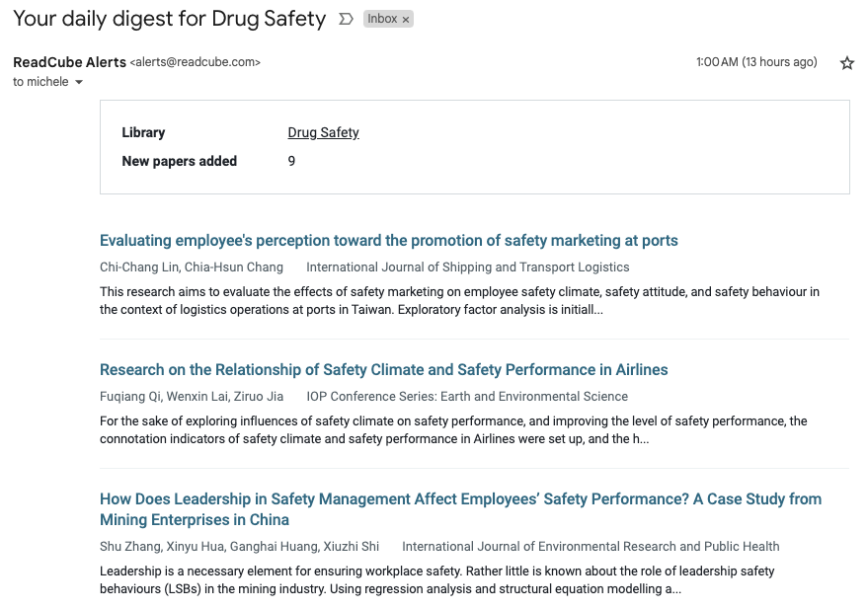868x610 pixels.
Task: Remove the Inbox label with its x
Action: pyautogui.click(x=406, y=20)
